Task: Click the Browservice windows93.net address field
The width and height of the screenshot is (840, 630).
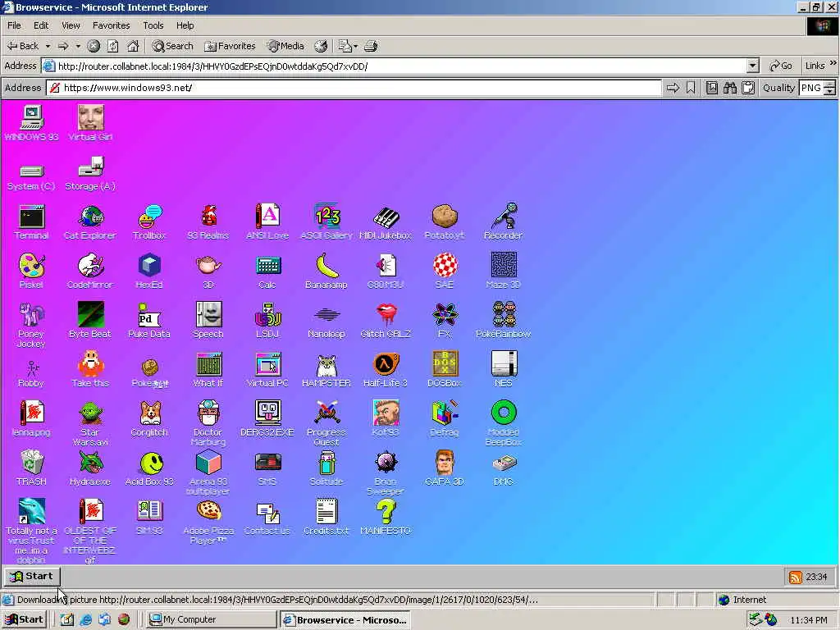Action: (x=354, y=88)
